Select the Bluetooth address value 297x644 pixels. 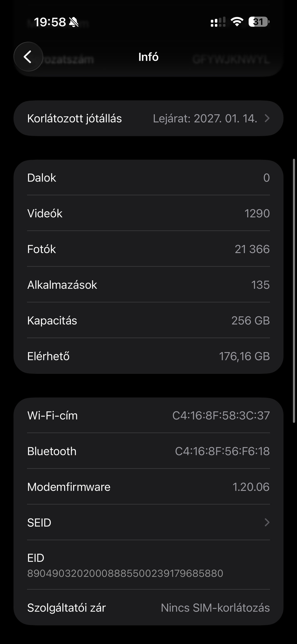click(222, 452)
